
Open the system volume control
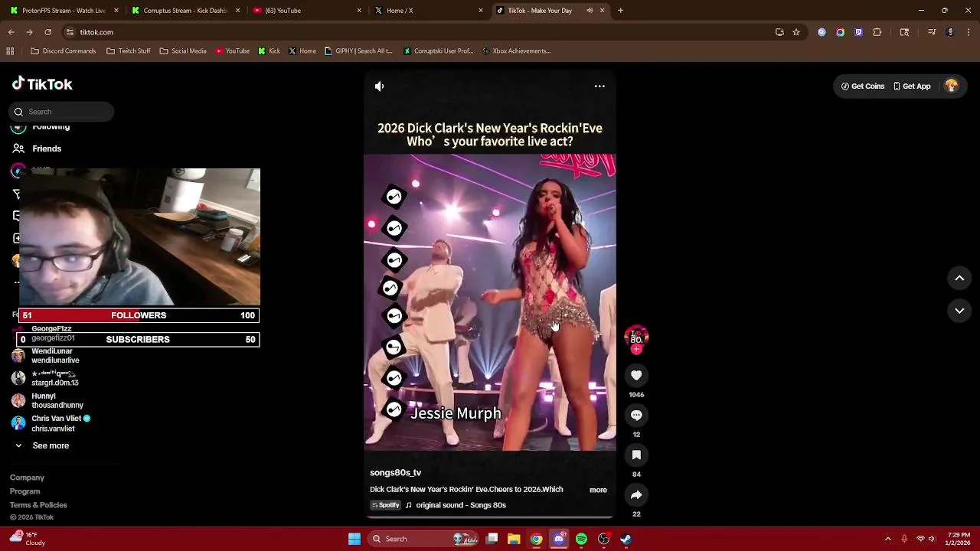[932, 539]
